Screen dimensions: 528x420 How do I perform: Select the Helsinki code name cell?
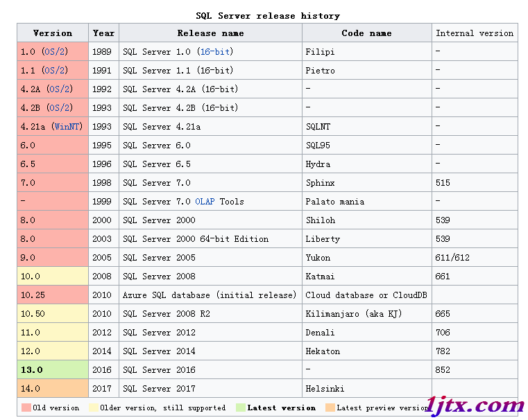click(x=367, y=388)
